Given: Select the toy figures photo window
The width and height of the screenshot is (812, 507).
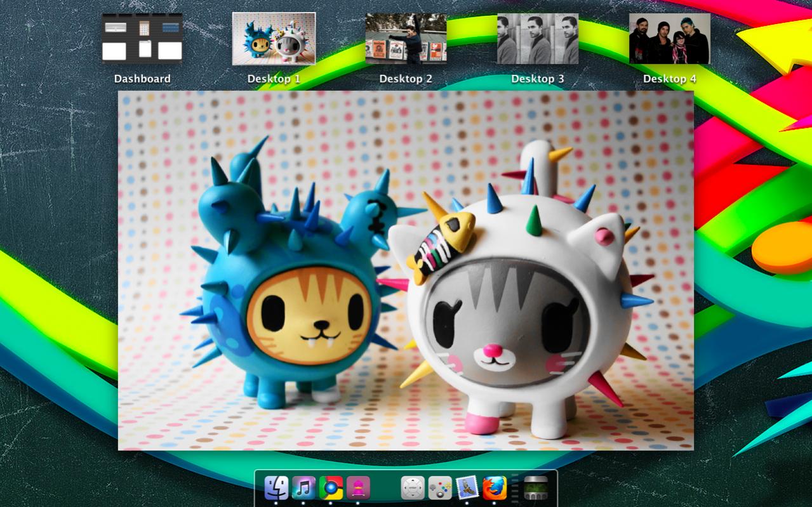Looking at the screenshot, I should 406,270.
